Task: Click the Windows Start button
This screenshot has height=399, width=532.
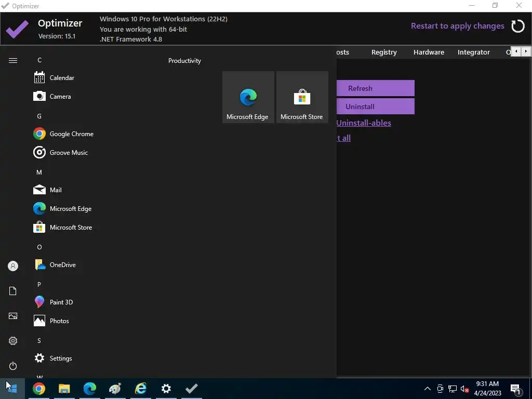Action: (12, 389)
